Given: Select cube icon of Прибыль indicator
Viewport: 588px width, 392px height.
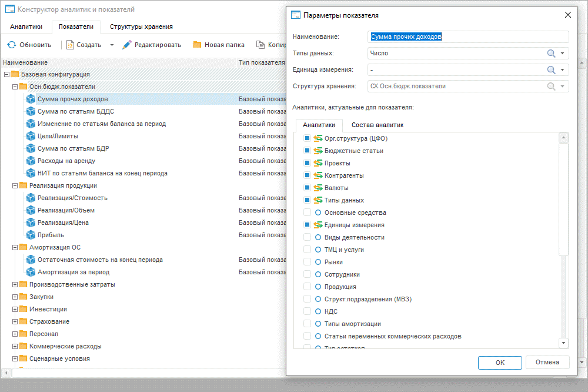Looking at the screenshot, I should [31, 235].
